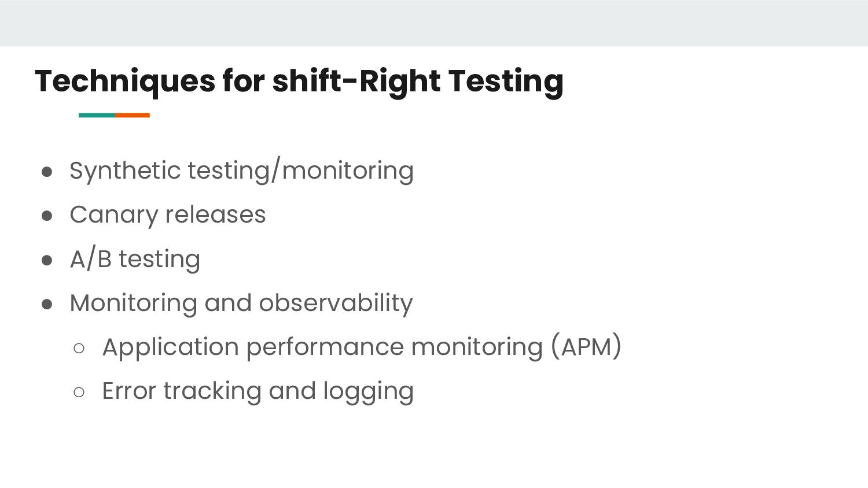
Task: Click the orange segment of the title underline
Action: [x=133, y=115]
